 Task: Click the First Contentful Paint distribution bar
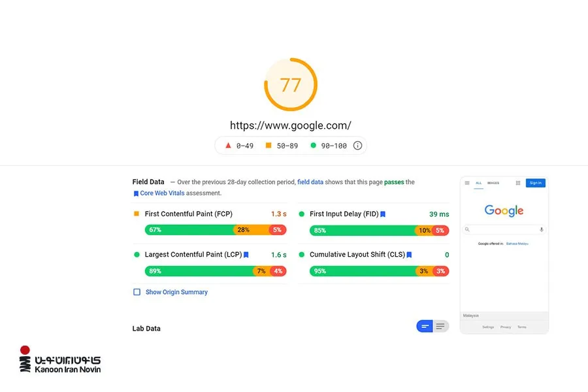click(216, 230)
